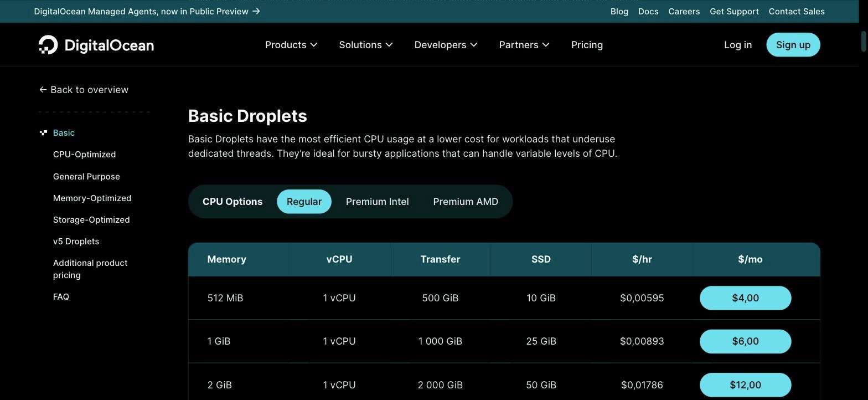Click the 2 000 GiB transfer cell
Image resolution: width=868 pixels, height=400 pixels.
[440, 384]
